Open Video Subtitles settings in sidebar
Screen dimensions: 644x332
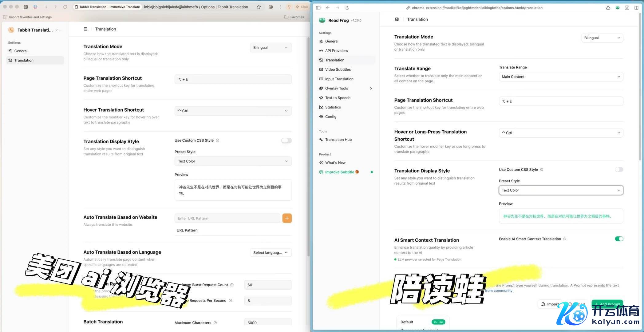click(x=338, y=69)
